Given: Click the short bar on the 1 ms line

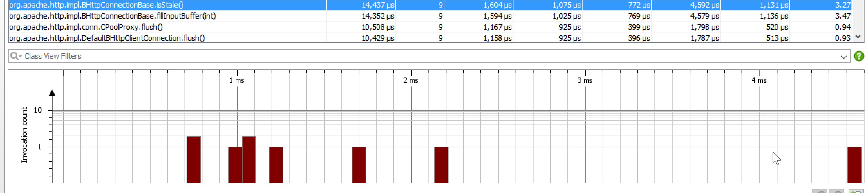Looking at the screenshot, I should [x=235, y=165].
